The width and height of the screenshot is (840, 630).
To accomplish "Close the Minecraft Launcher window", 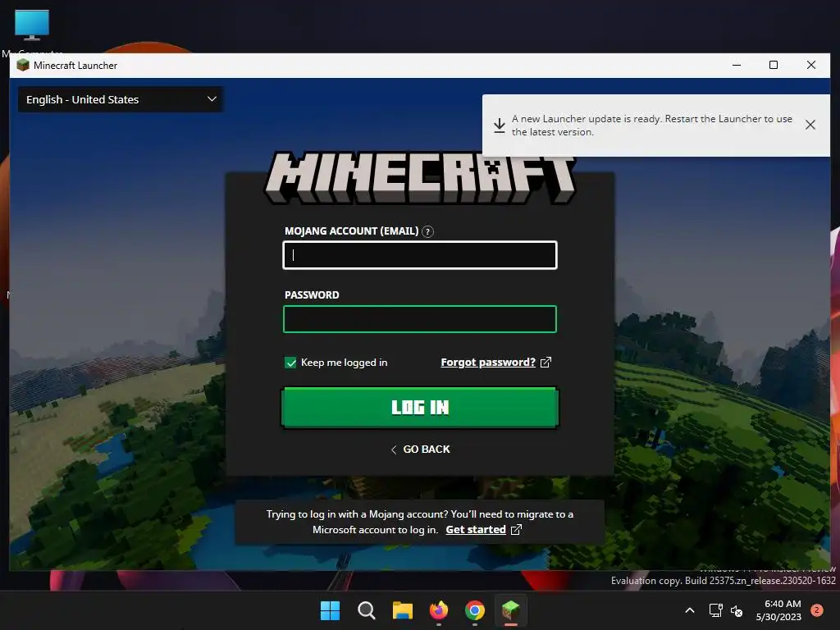I will click(811, 65).
